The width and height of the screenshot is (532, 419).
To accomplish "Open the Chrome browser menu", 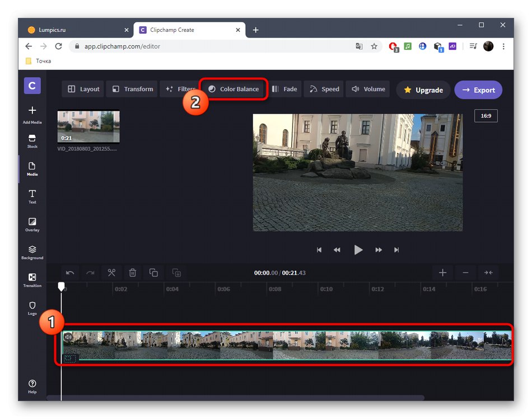I will 503,46.
